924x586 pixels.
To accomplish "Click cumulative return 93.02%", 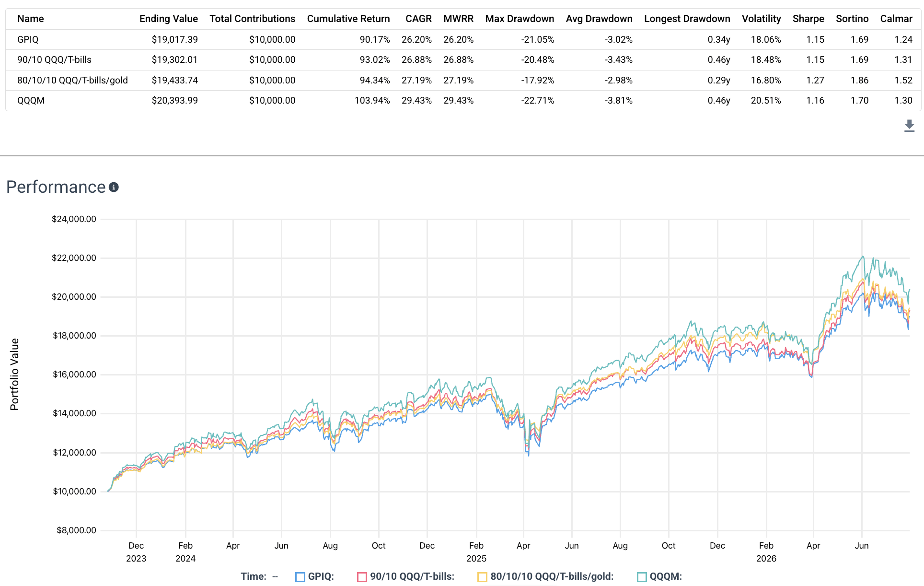I will [375, 59].
